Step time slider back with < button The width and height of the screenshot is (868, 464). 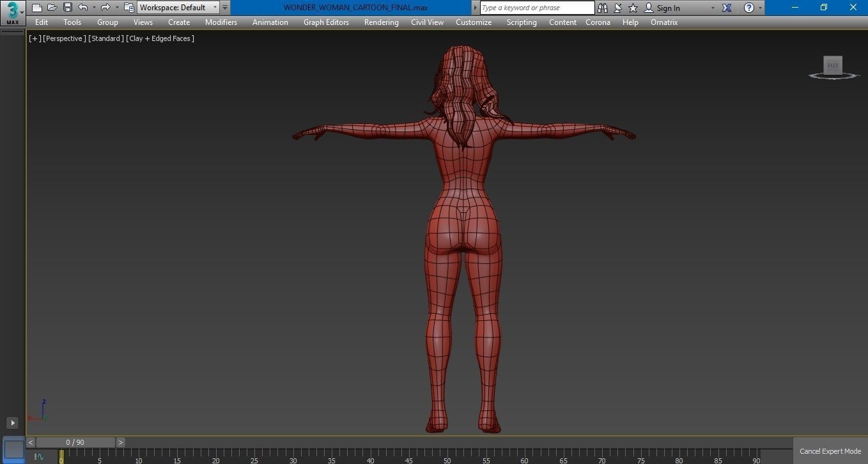[x=31, y=442]
